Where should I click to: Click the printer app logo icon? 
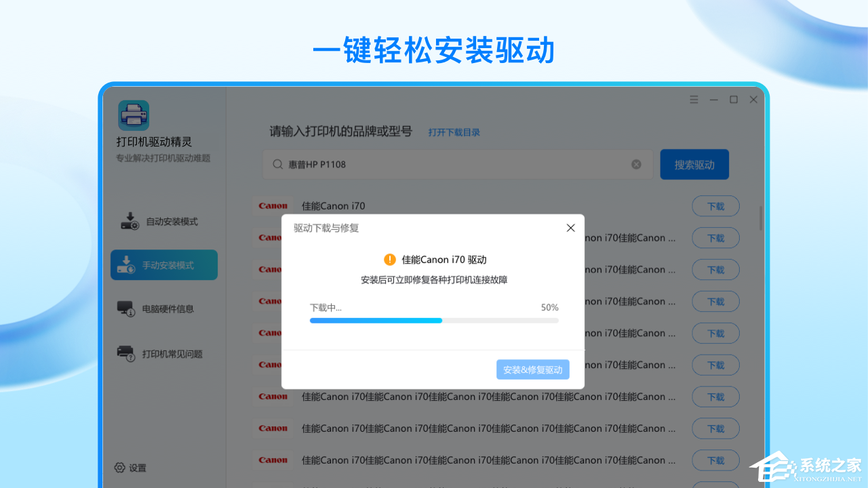(134, 115)
